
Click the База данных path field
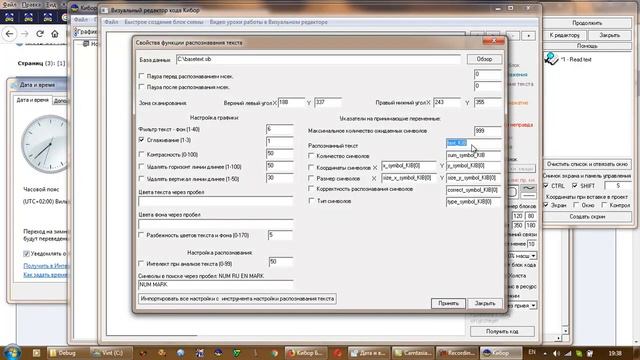pyautogui.click(x=318, y=59)
